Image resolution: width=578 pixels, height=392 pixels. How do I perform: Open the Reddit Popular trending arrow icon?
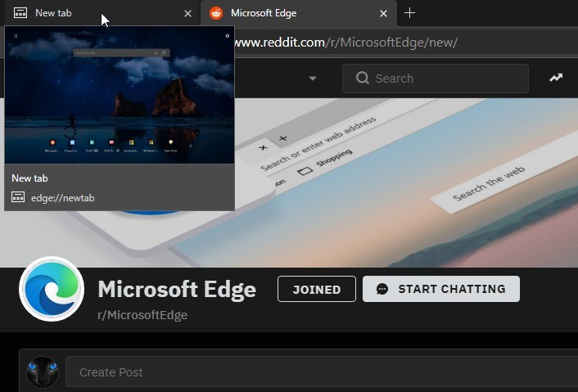click(556, 78)
